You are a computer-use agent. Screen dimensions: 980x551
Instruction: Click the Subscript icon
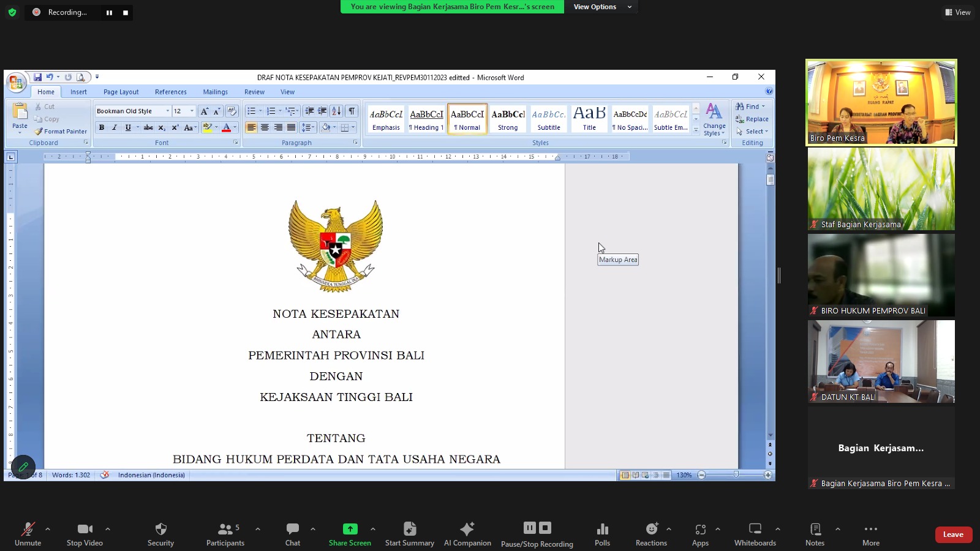pos(162,127)
